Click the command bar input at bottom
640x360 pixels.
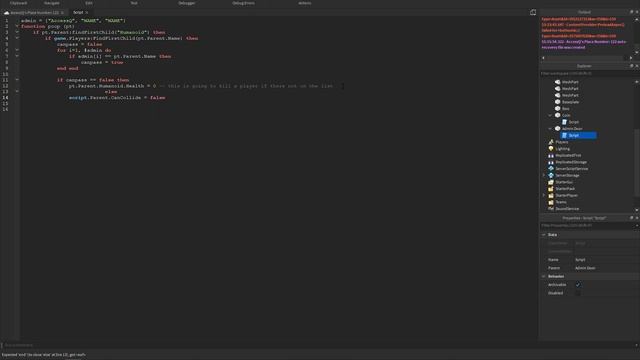[x=318, y=345]
